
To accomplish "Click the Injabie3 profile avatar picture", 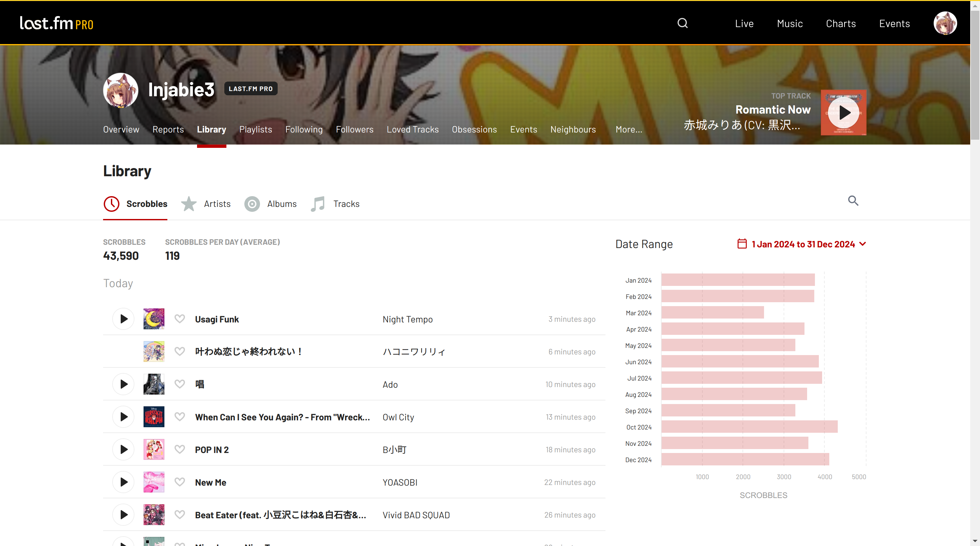I will [121, 90].
